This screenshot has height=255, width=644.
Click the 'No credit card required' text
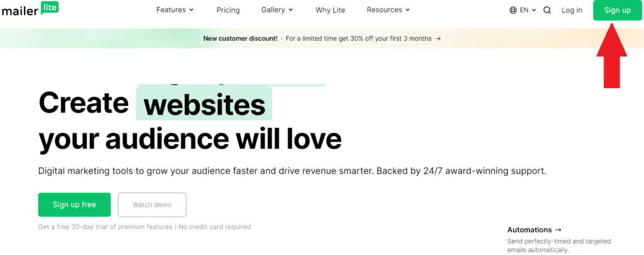pos(214,227)
